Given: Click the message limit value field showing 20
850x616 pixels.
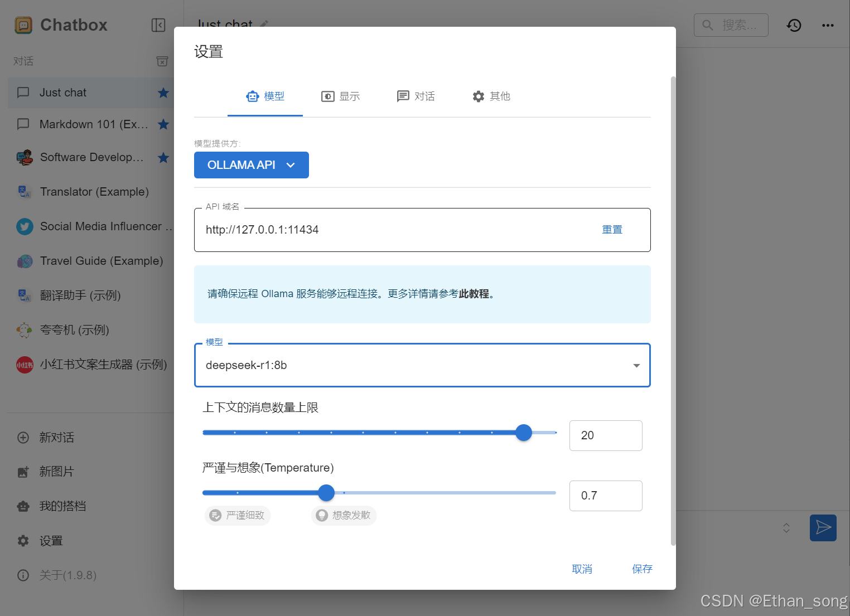Looking at the screenshot, I should (x=606, y=435).
